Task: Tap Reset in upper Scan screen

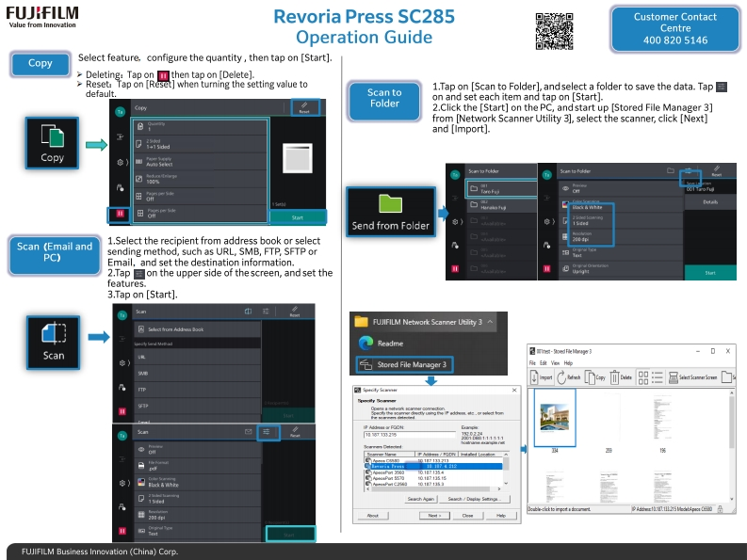Action: click(x=295, y=312)
